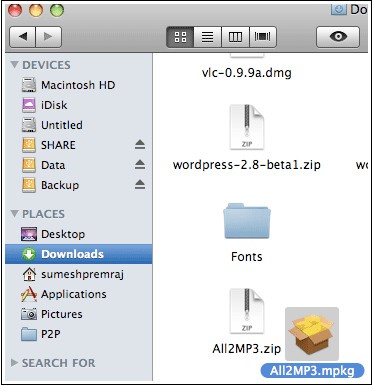
Task: Click the PLACES section heading
Action: click(x=43, y=214)
